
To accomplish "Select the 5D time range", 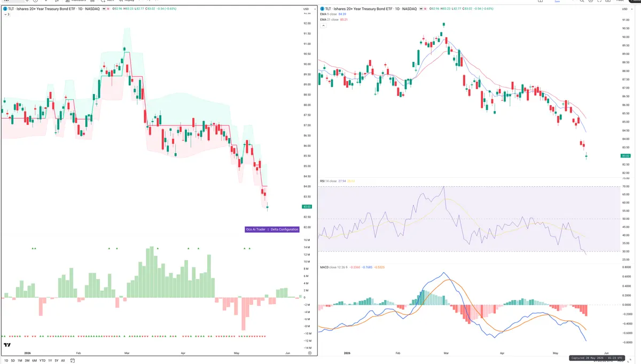I will point(13,361).
